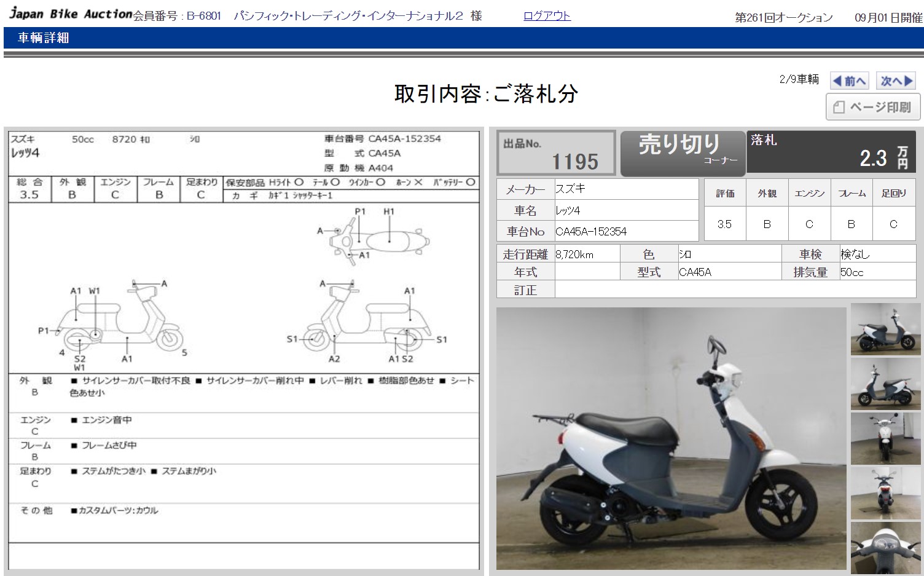Viewport: 924px width, 576px height.
Task: Show the rear view scooter thumbnail
Action: click(885, 493)
